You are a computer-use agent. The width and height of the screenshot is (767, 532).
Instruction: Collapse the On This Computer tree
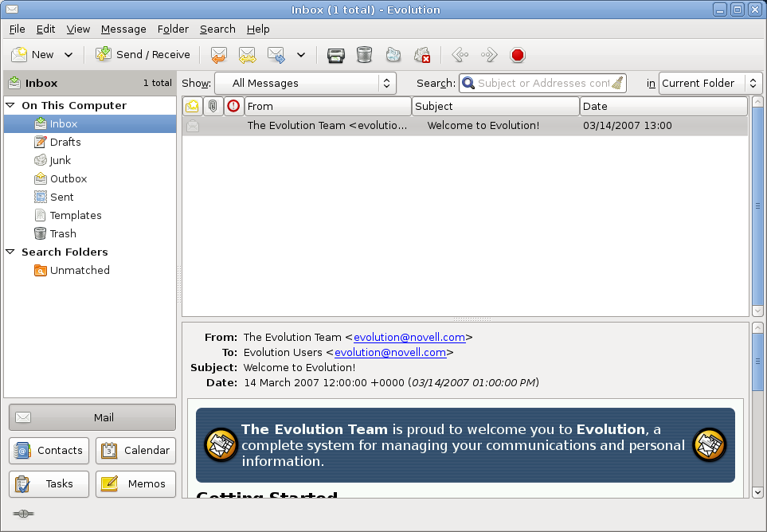click(x=10, y=105)
